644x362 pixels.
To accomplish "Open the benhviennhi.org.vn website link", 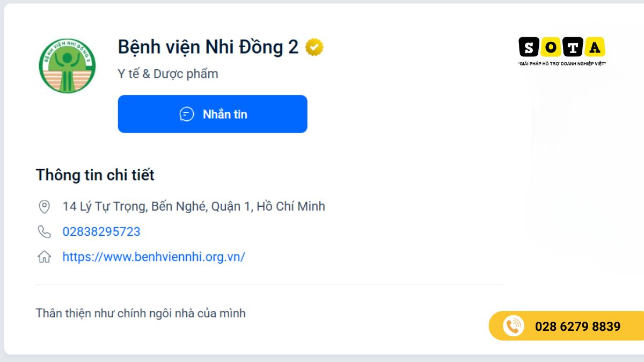I will (153, 257).
